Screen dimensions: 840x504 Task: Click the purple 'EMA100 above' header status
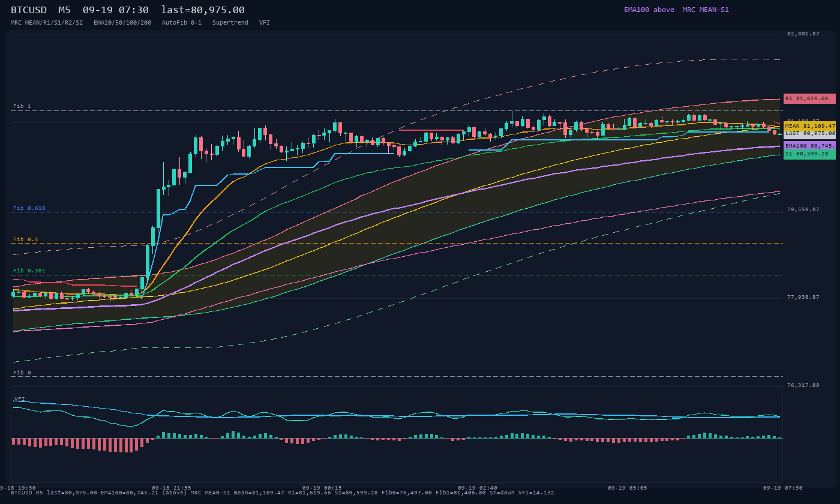pyautogui.click(x=649, y=10)
